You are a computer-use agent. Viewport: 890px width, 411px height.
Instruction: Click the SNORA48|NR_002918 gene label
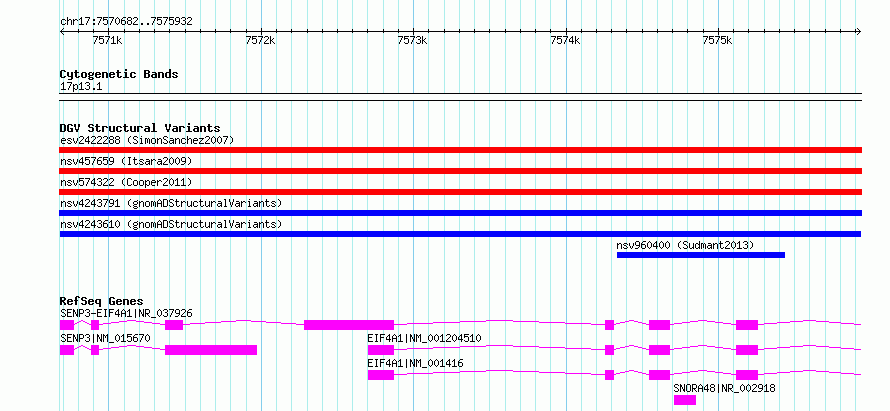(724, 389)
